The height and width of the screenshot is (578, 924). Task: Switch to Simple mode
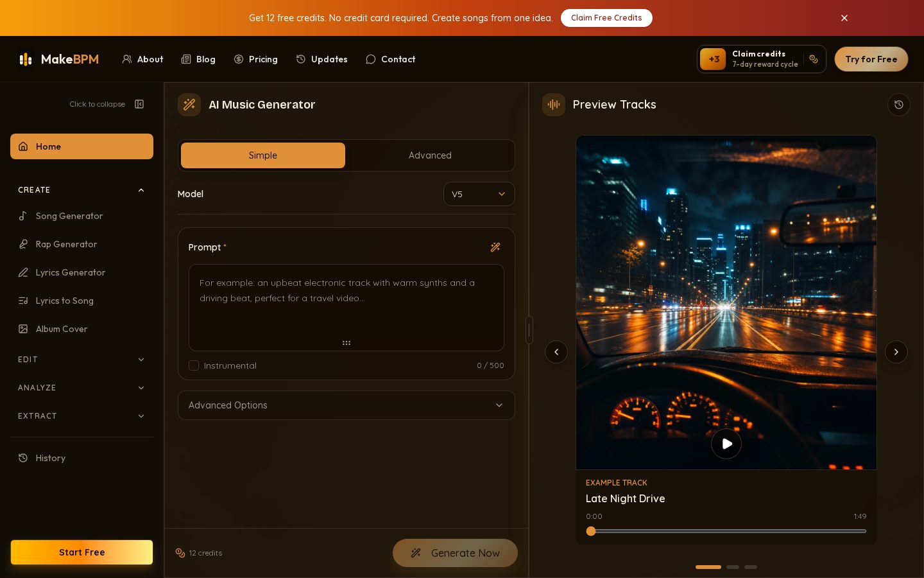click(x=263, y=155)
